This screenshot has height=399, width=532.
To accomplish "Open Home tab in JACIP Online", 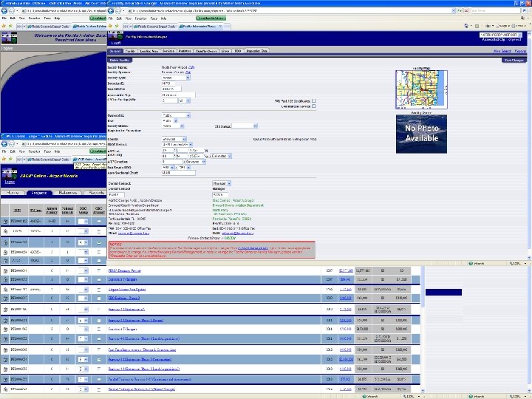I will [13, 193].
